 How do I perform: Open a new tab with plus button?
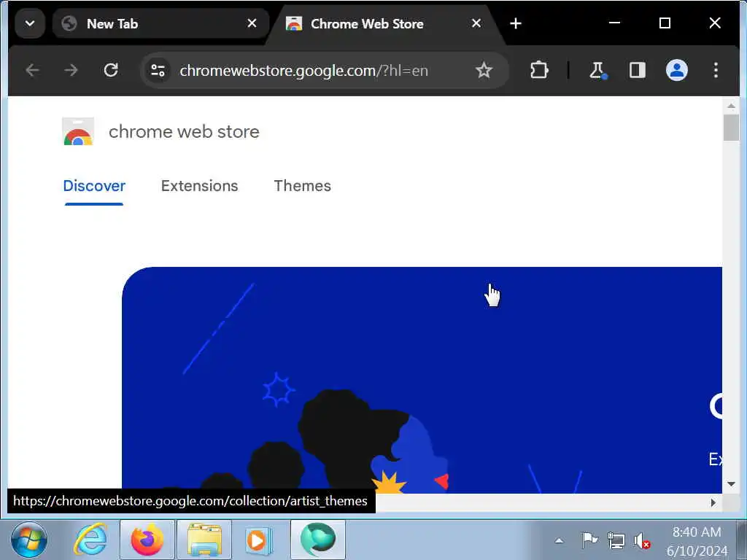[x=516, y=23]
